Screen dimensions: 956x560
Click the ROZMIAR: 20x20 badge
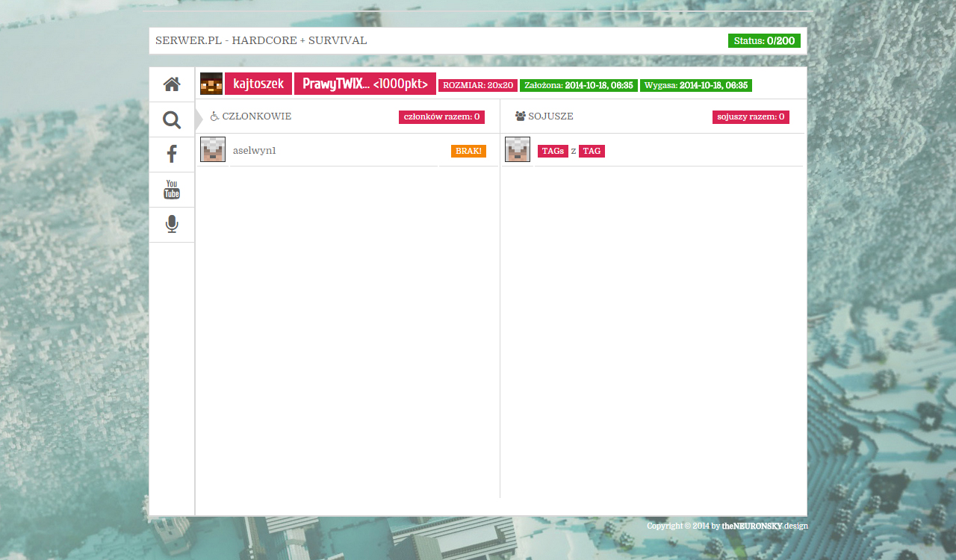pyautogui.click(x=478, y=86)
